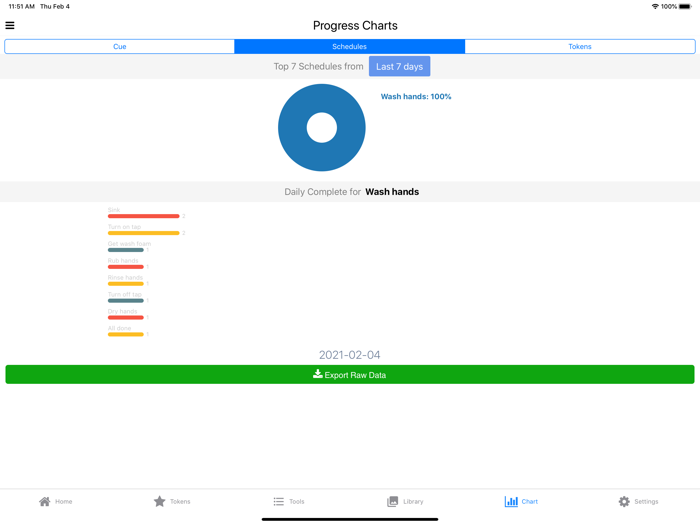Select the yellow Turn on tap bar
This screenshot has width=700, height=525.
(143, 233)
